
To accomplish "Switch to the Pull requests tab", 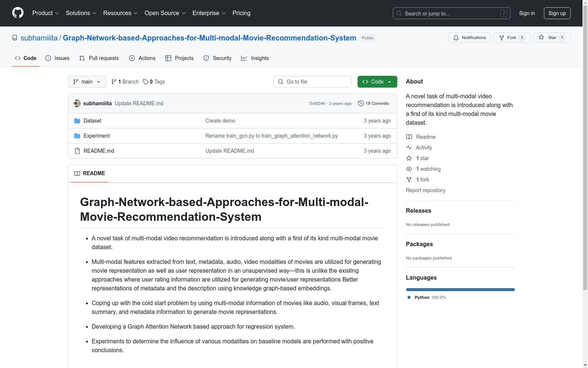I will 99,58.
